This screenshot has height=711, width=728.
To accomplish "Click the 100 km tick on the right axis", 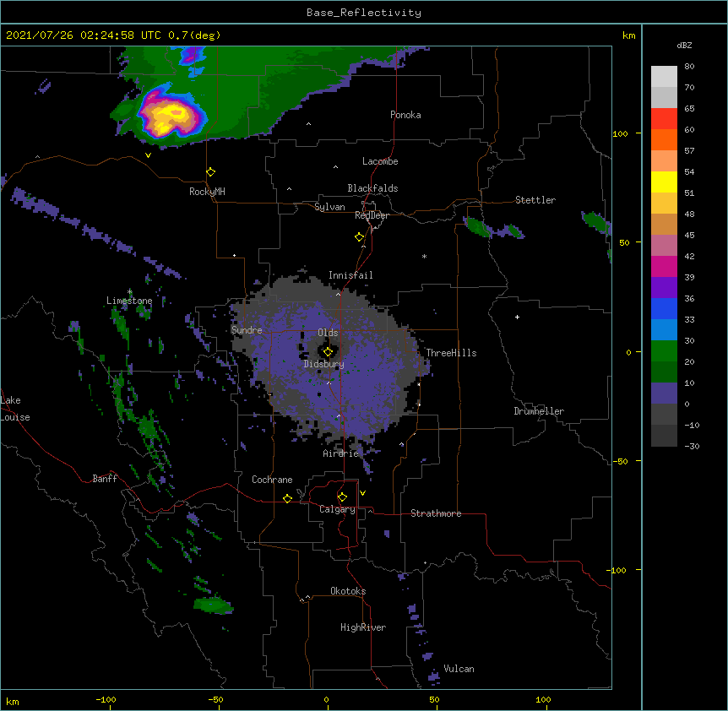I will [x=620, y=133].
